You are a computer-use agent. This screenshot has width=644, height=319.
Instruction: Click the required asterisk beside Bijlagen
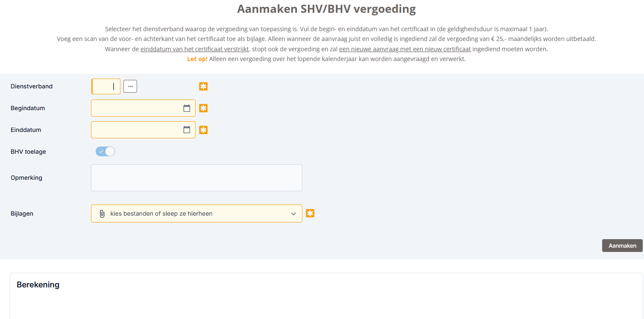pos(310,214)
